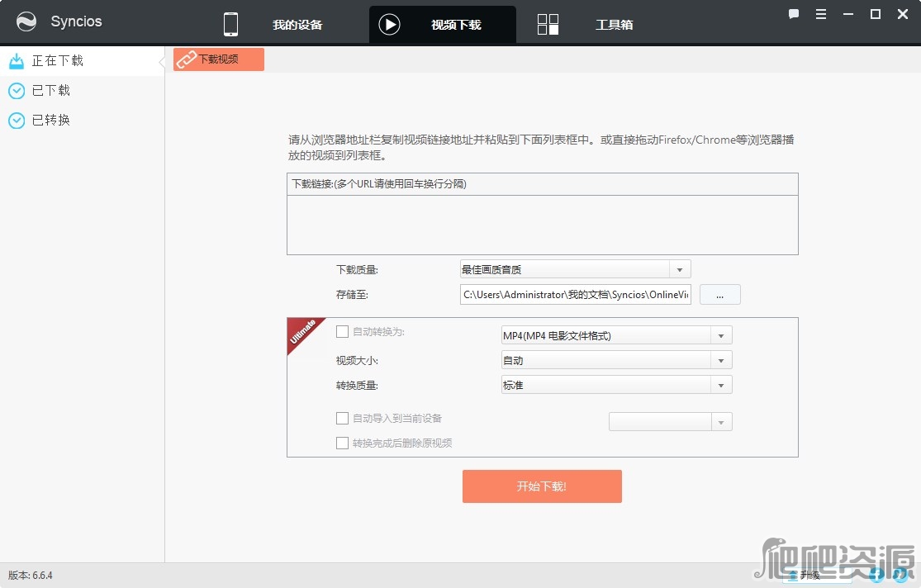Screen dimensions: 921x588
Task: Collapse the sidebar via edge arrow
Action: point(162,62)
